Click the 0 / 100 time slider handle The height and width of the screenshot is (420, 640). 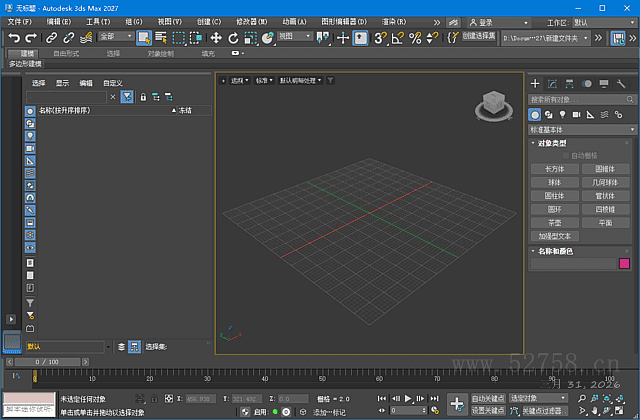click(x=47, y=362)
